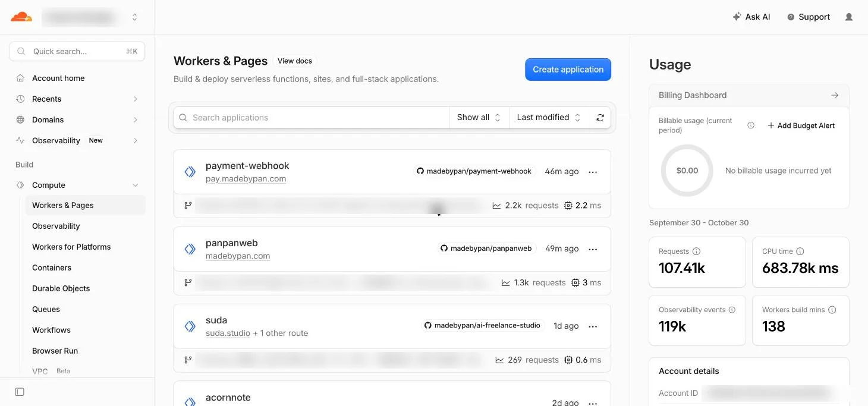Open madebypan/payment-webhook GitHub repo badge
This screenshot has width=868, height=406.
click(x=474, y=171)
